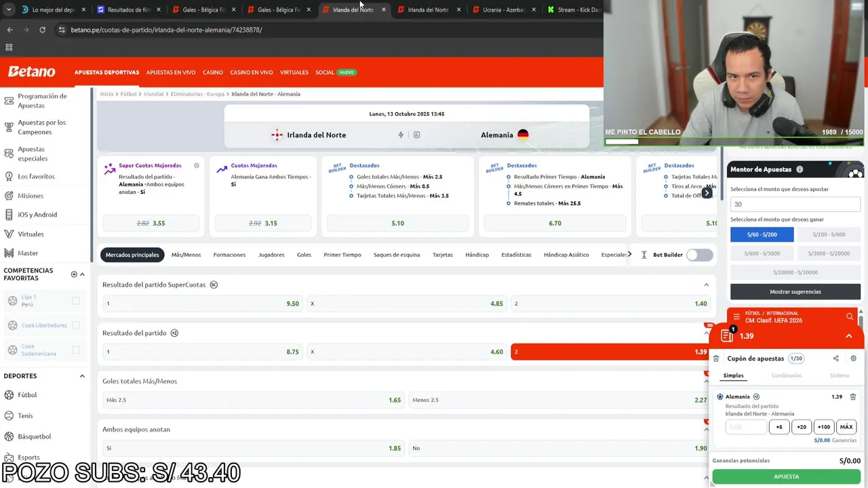
Task: Add +20 to the stake
Action: point(802,427)
